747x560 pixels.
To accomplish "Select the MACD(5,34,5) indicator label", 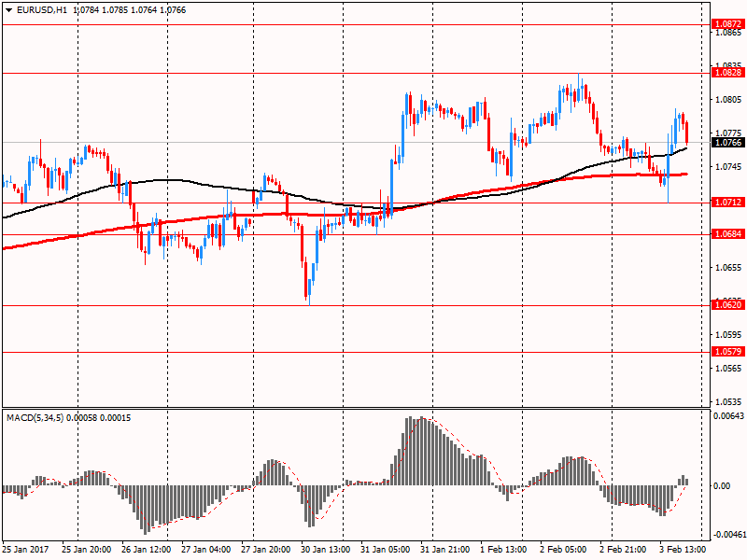I will pos(35,417).
